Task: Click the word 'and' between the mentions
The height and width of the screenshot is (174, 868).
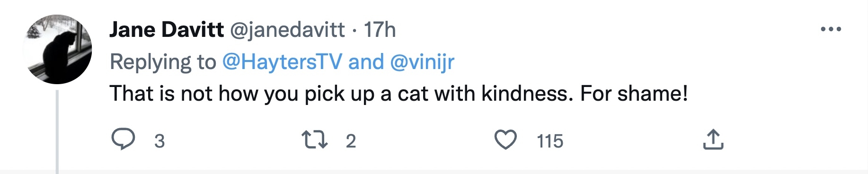Action: 366,62
